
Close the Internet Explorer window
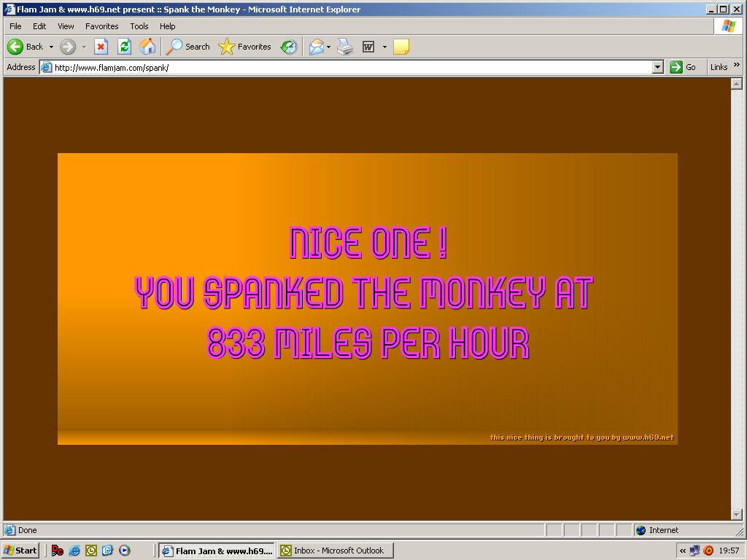tap(736, 9)
